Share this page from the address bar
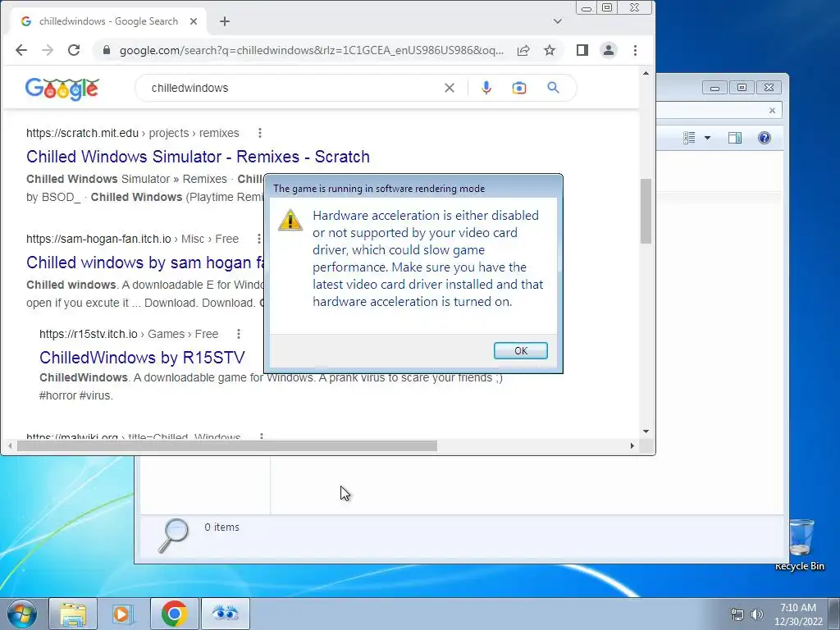 pyautogui.click(x=523, y=50)
